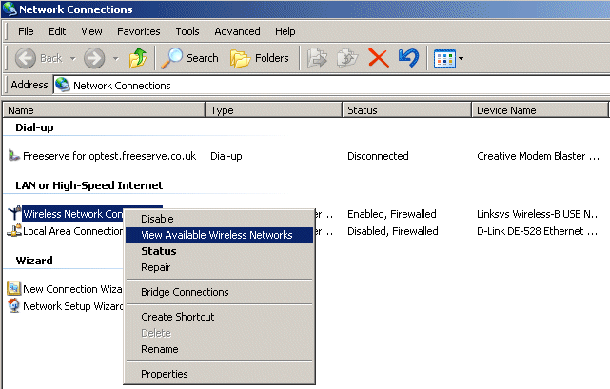Open the Tools menu
Image resolution: width=610 pixels, height=389 pixels.
click(x=187, y=31)
